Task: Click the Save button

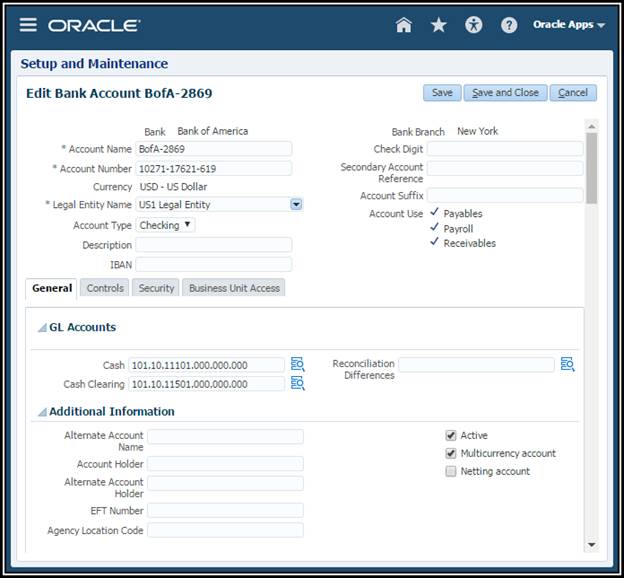Action: tap(442, 93)
